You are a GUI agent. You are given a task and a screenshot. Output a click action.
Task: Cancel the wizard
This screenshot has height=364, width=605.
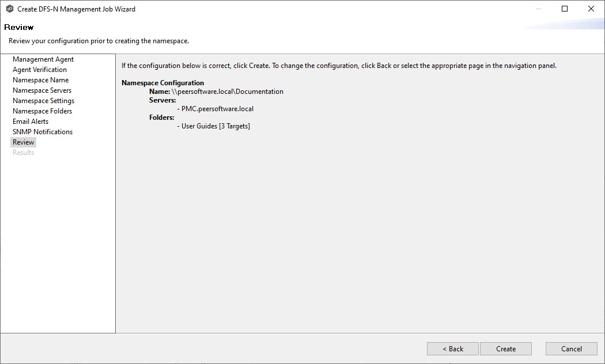click(x=571, y=349)
